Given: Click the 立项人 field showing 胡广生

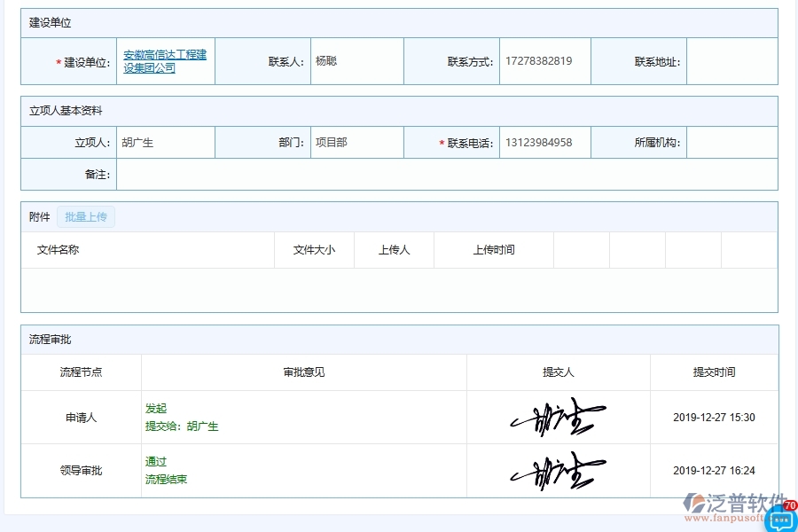Looking at the screenshot, I should click(166, 142).
